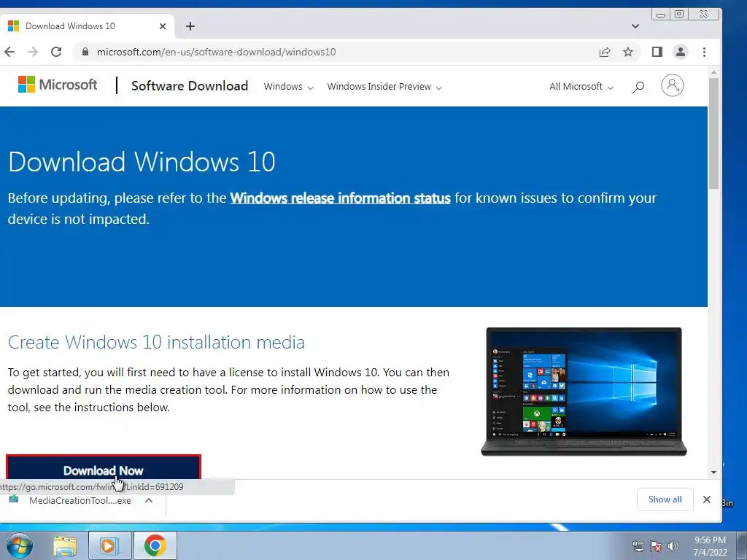Open the tab search dropdown arrow

click(635, 26)
